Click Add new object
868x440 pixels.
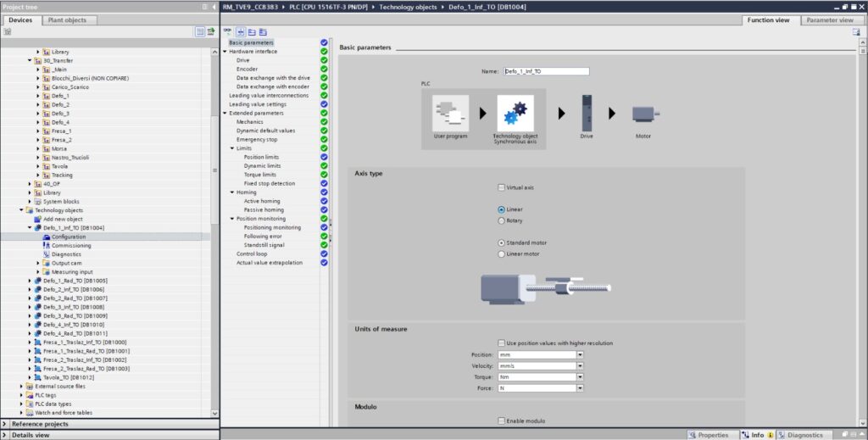point(63,220)
